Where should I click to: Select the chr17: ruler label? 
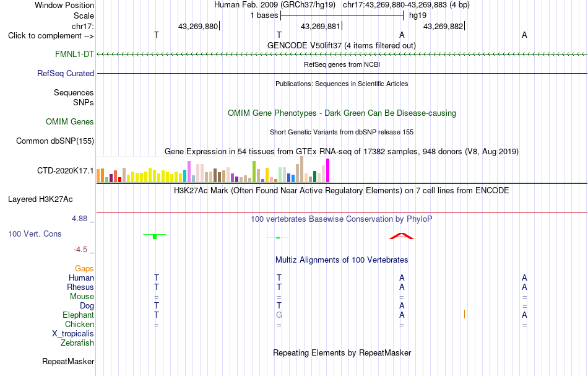(x=82, y=26)
